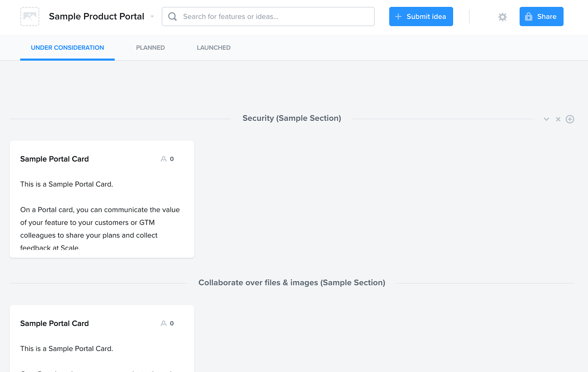This screenshot has width=588, height=372.
Task: Collapse the Security section with chevron
Action: click(546, 119)
